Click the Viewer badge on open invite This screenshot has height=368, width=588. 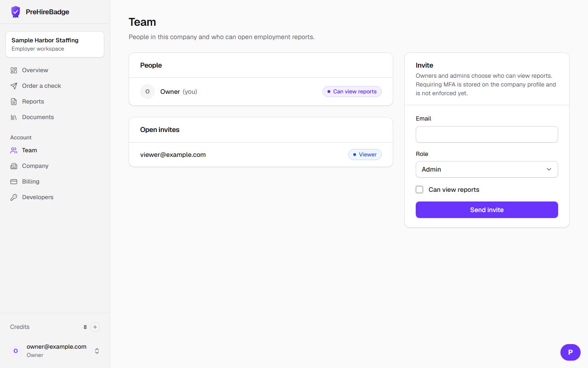365,155
